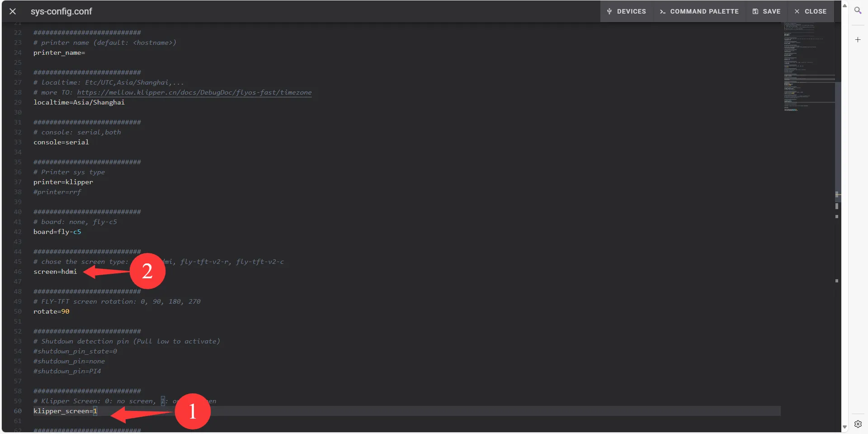The width and height of the screenshot is (868, 434).
Task: Click the scroll down arrow
Action: 844,427
